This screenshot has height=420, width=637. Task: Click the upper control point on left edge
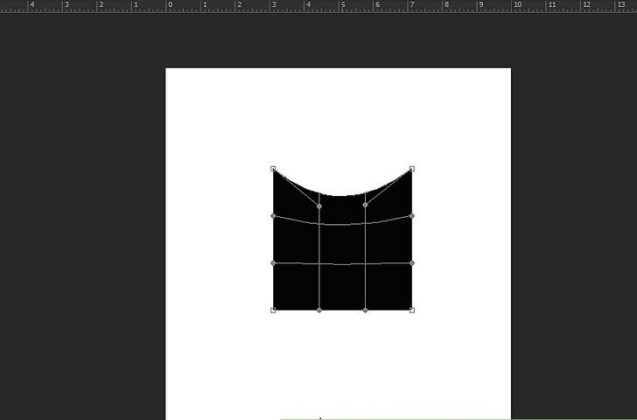[273, 215]
